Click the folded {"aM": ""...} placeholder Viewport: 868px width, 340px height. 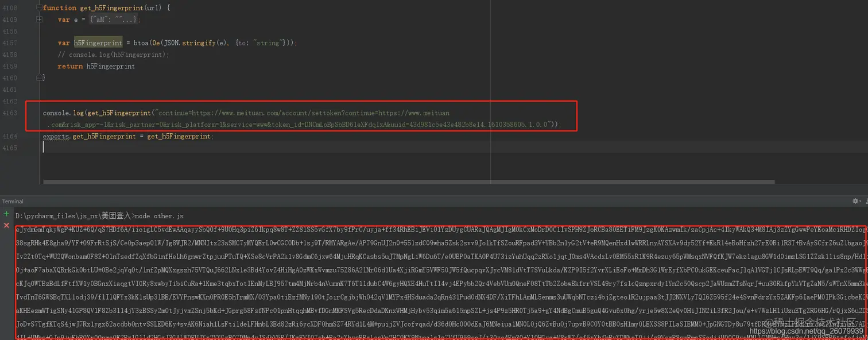[114, 20]
